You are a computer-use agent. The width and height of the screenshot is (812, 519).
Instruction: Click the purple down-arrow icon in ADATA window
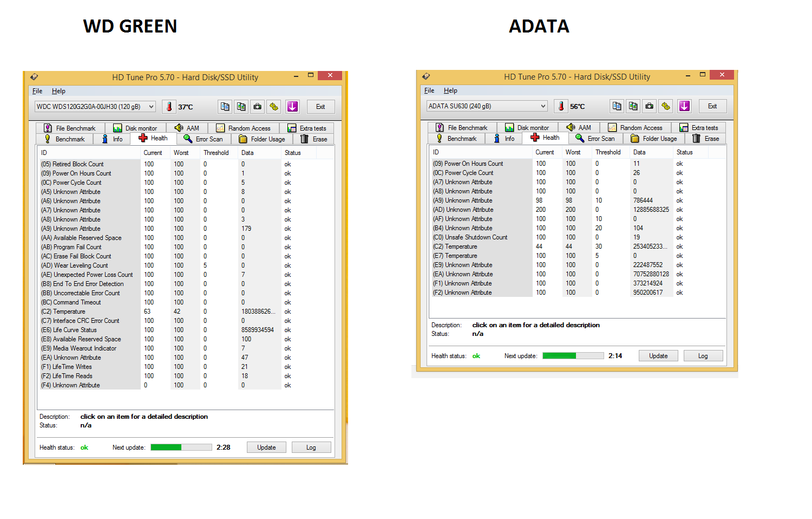coord(684,106)
